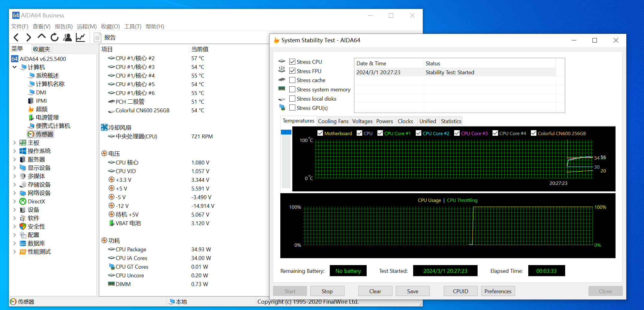Open the 文件(F) menu
Viewport: 644px width, 310px height.
click(20, 26)
